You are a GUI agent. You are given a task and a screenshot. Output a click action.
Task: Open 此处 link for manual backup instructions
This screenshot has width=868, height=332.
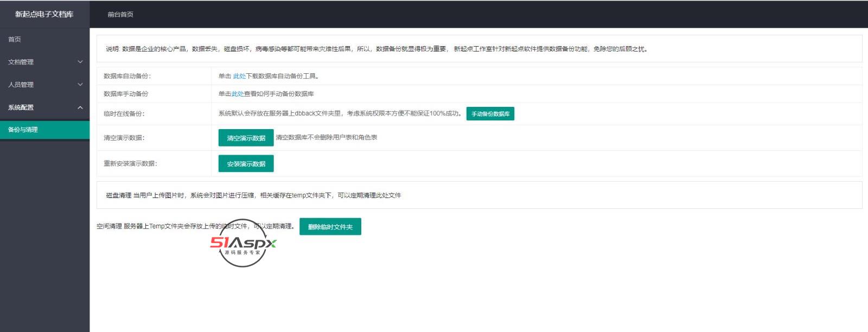pos(238,94)
